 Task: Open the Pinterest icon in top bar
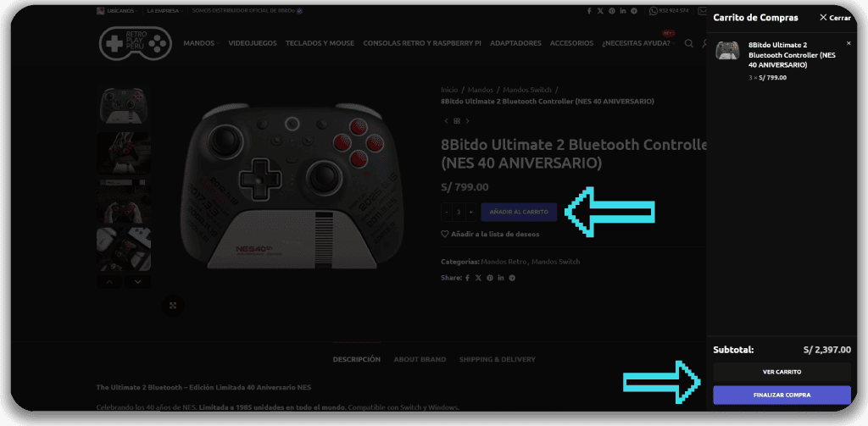coord(612,11)
